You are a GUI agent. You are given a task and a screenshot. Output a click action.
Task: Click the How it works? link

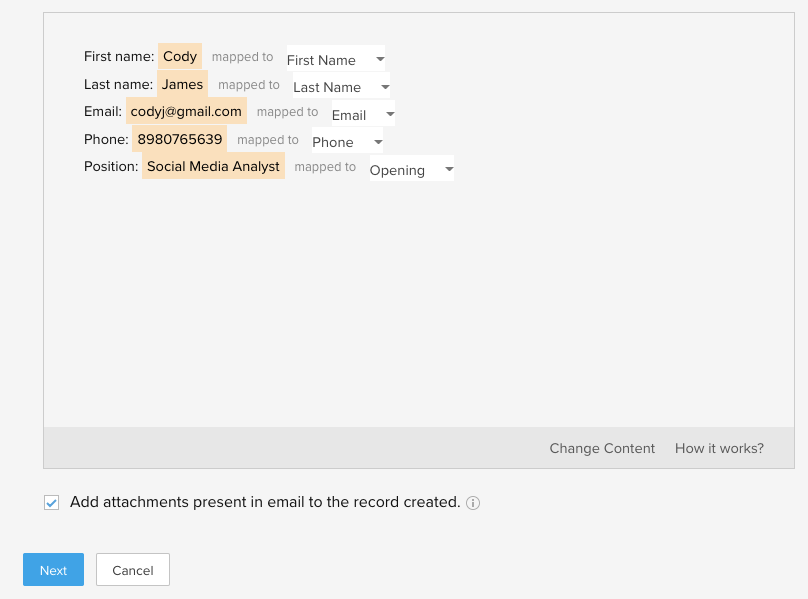[719, 448]
